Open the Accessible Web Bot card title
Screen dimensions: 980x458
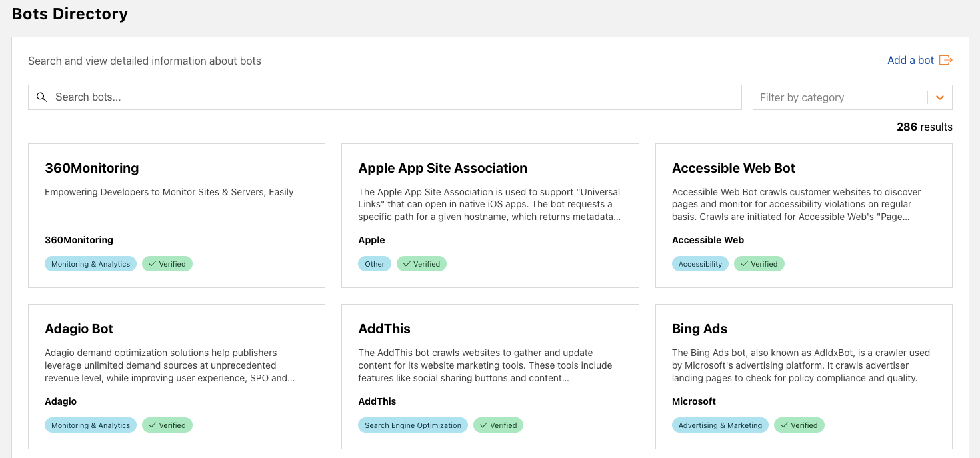[733, 168]
